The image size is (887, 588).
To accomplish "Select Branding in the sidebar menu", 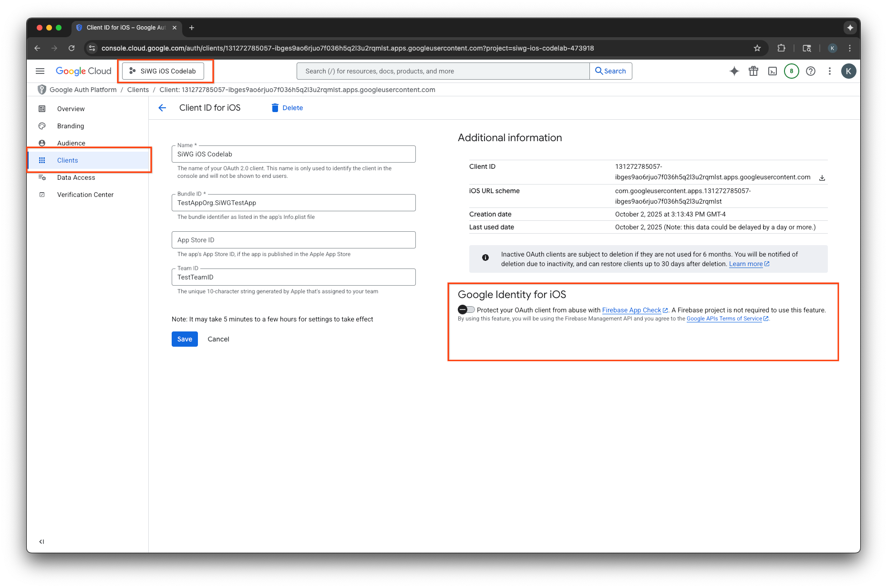I will 70,126.
